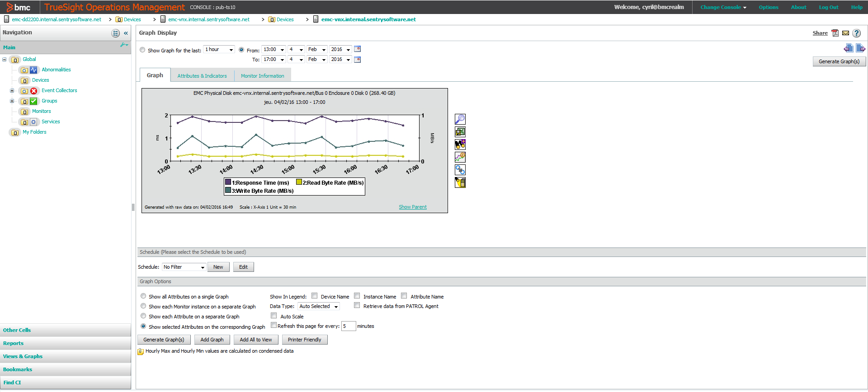868x392 pixels.
Task: Open the Change Console menu
Action: click(723, 7)
